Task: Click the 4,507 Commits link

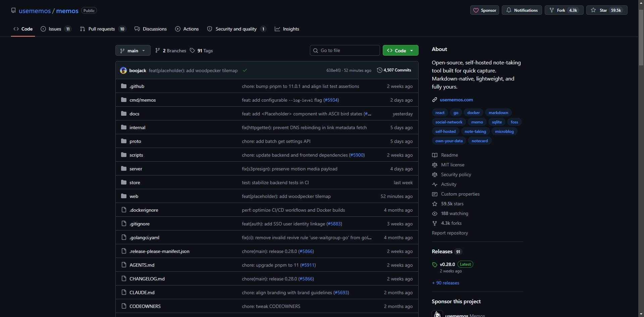Action: (394, 70)
